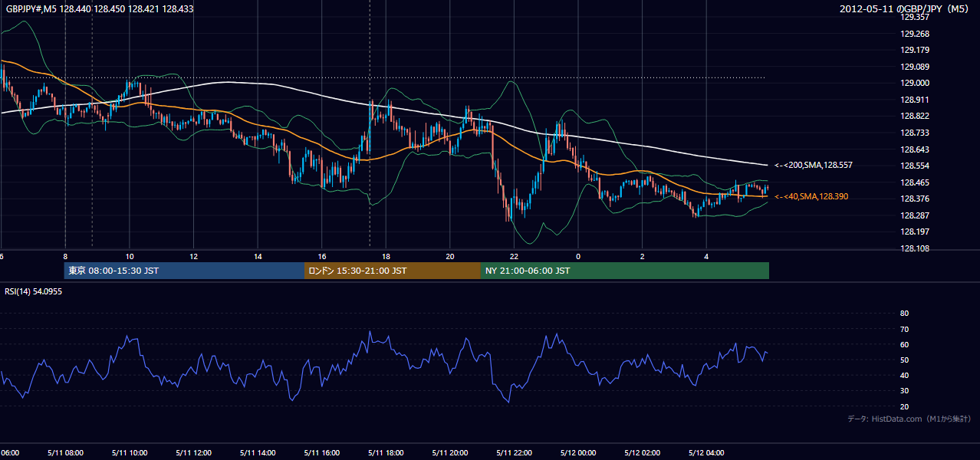Click the 5/11 16:00 date label

click(322, 452)
